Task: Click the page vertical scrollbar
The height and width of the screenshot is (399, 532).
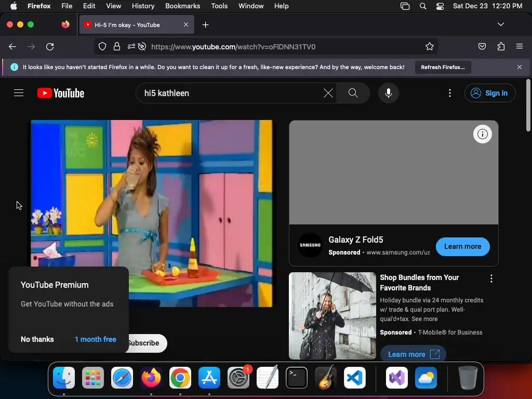Action: pos(528,105)
